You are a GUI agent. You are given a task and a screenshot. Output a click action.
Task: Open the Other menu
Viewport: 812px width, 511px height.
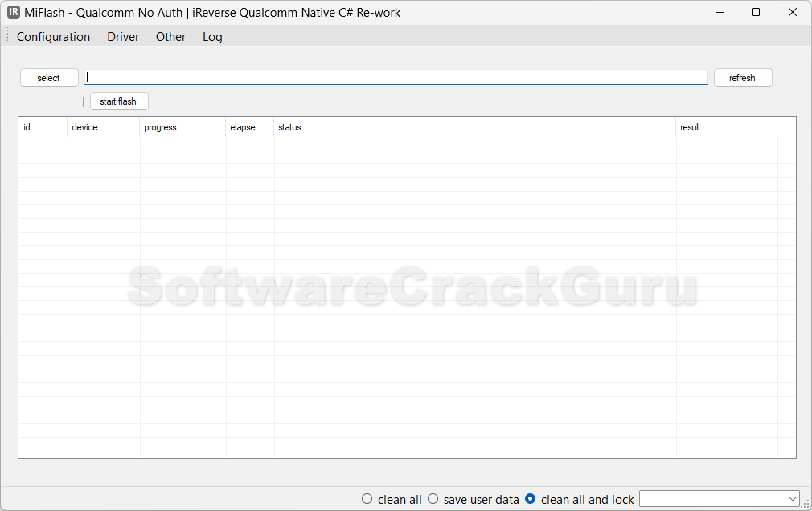171,37
